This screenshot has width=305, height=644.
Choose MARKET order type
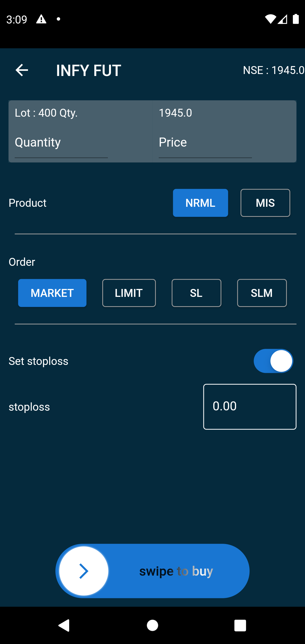(x=52, y=293)
